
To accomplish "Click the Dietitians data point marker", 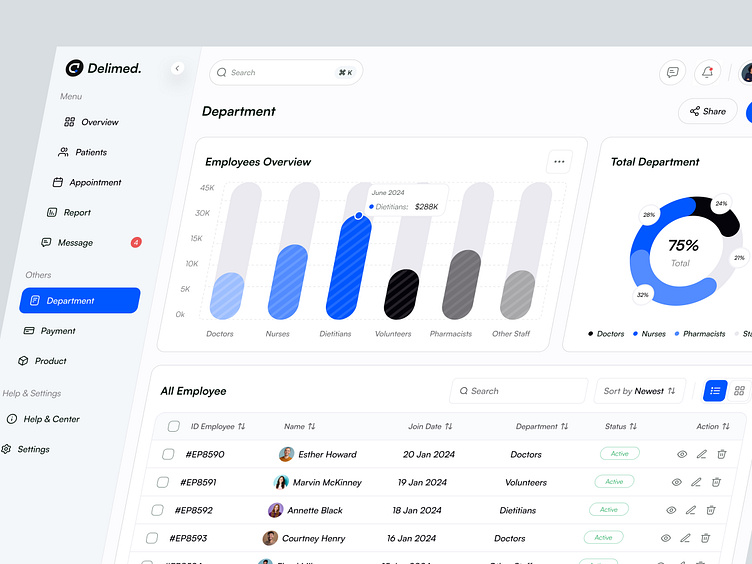I will tap(359, 216).
